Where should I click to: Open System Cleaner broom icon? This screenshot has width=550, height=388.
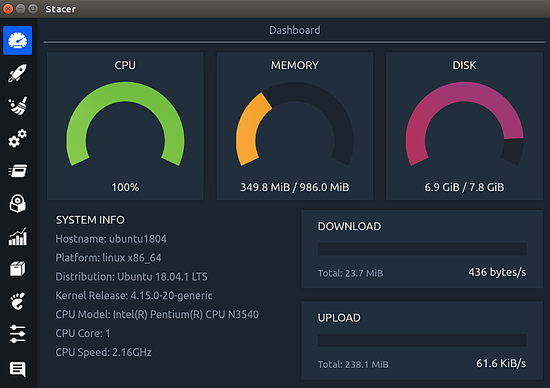18,106
